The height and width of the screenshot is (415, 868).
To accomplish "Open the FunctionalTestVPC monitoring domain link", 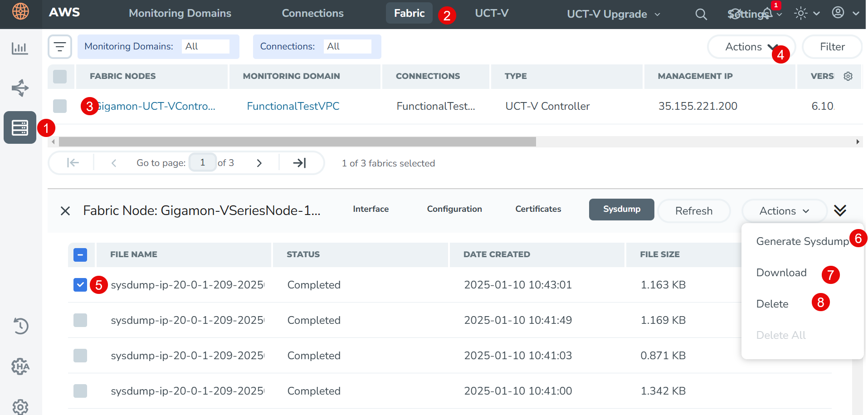I will [293, 106].
